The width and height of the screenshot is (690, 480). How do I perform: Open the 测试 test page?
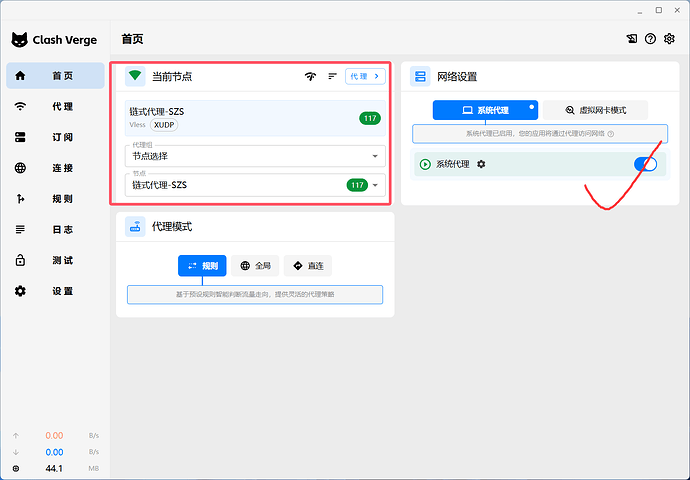(x=55, y=260)
